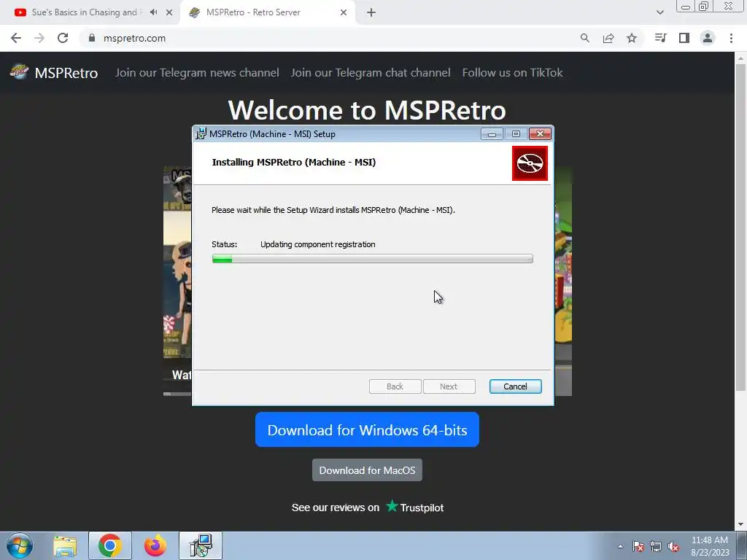Close the MSPRetro Setup window
The width and height of the screenshot is (747, 560).
click(541, 134)
